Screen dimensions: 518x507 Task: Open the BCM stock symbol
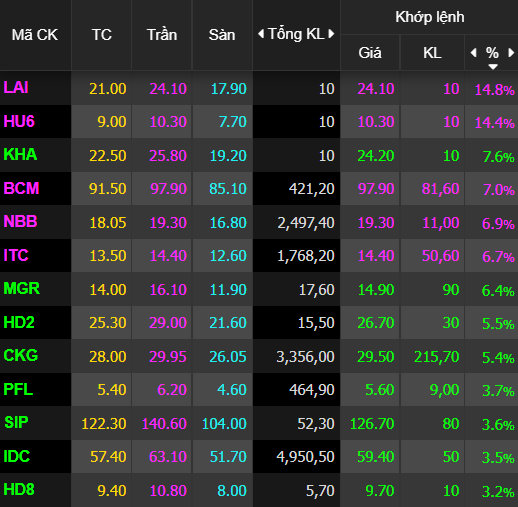point(21,188)
